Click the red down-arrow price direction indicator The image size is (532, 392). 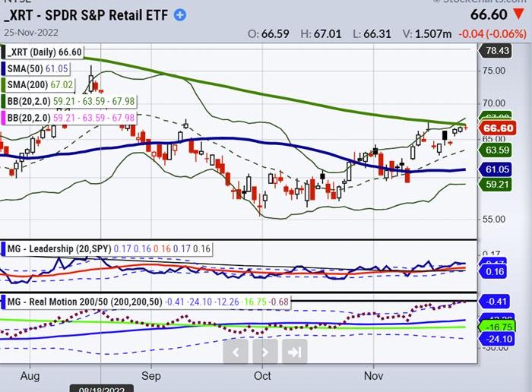coord(518,14)
